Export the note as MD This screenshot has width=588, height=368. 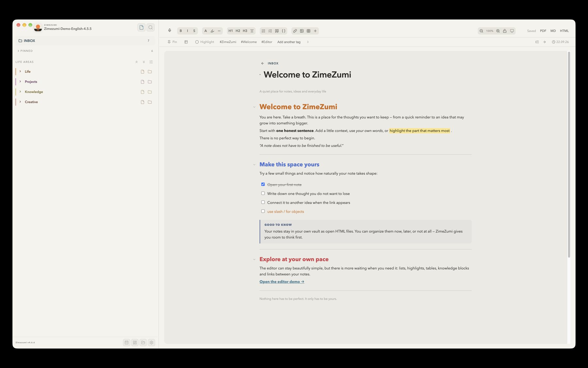[553, 31]
